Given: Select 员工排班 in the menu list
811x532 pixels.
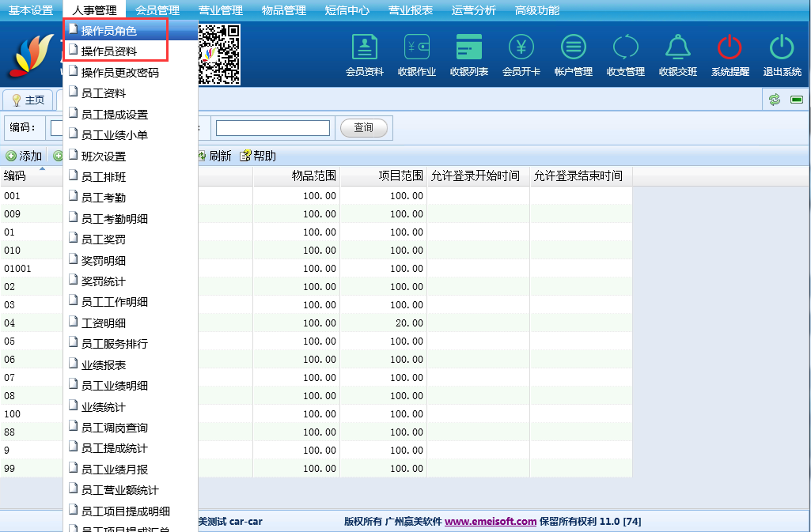Looking at the screenshot, I should 104,177.
